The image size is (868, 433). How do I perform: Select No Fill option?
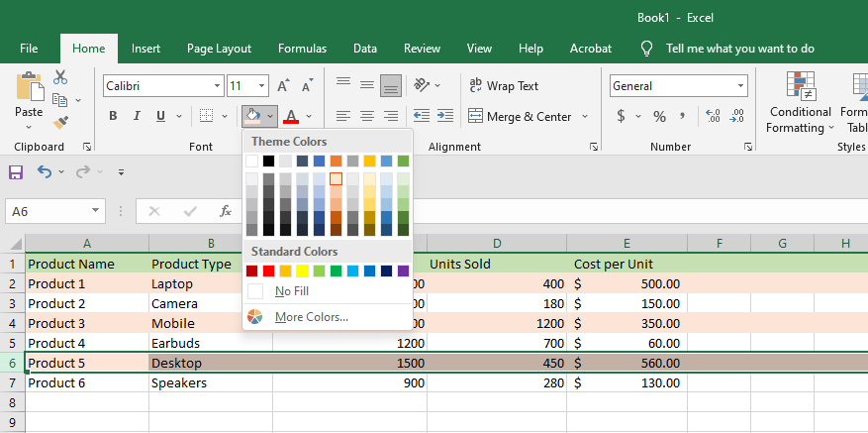pos(291,291)
